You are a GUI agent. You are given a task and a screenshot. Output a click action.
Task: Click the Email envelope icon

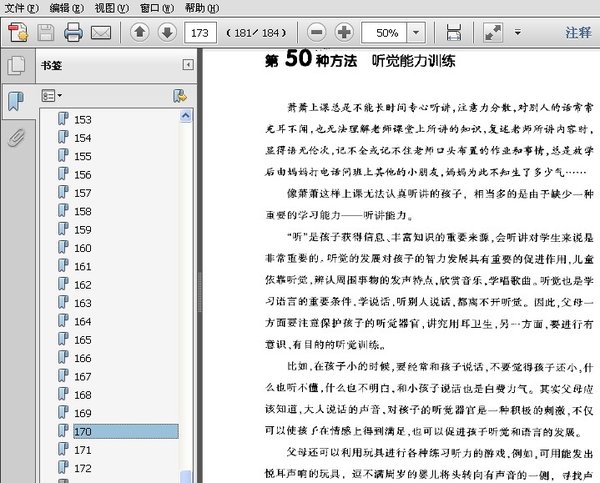(101, 32)
